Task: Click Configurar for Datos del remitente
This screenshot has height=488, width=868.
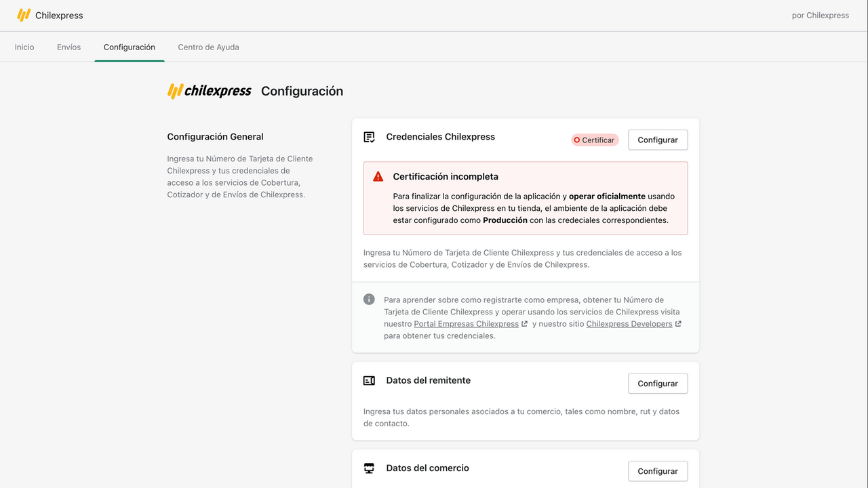Action: (657, 383)
